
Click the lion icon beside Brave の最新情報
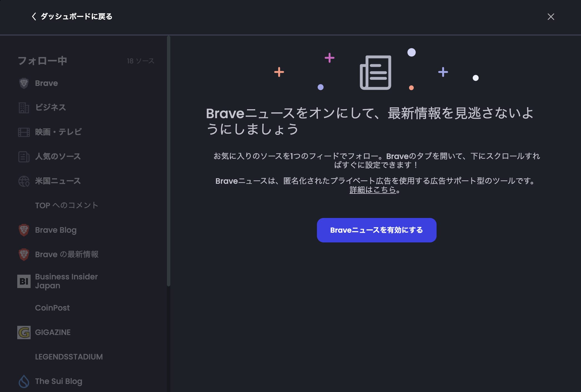coord(24,254)
